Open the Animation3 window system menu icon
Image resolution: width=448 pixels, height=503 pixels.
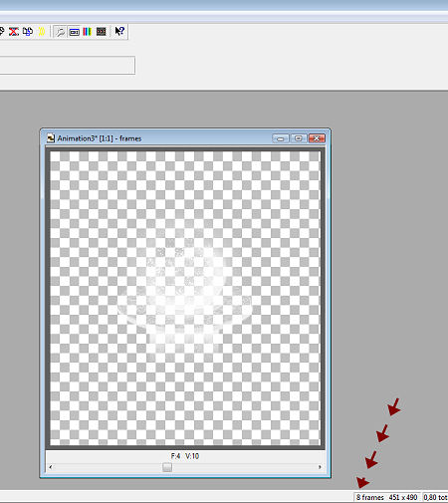coord(51,138)
